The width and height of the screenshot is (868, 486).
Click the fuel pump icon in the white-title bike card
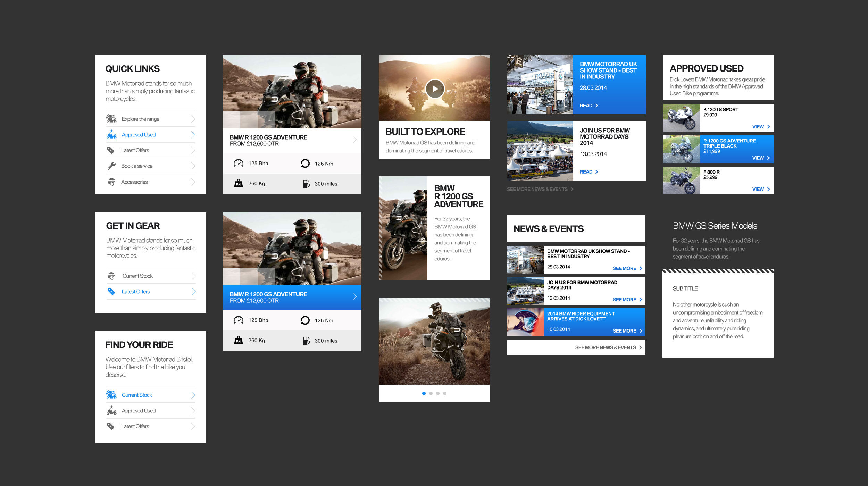(x=306, y=184)
